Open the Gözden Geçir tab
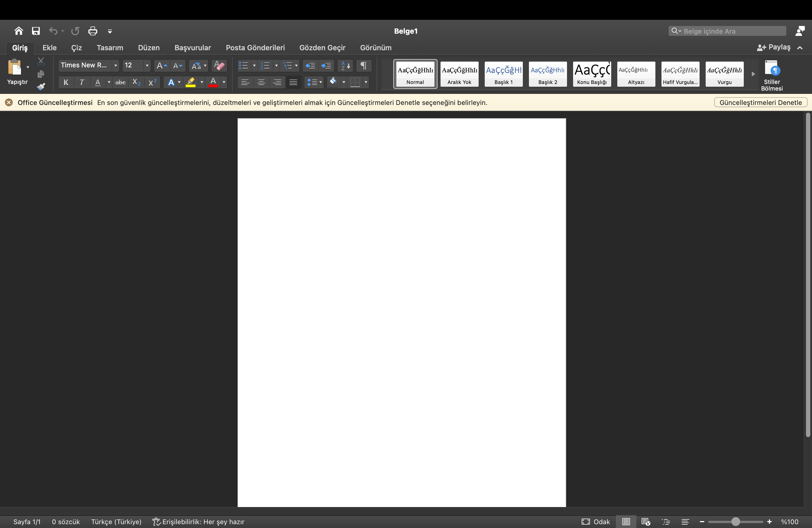The width and height of the screenshot is (812, 528). [322, 48]
